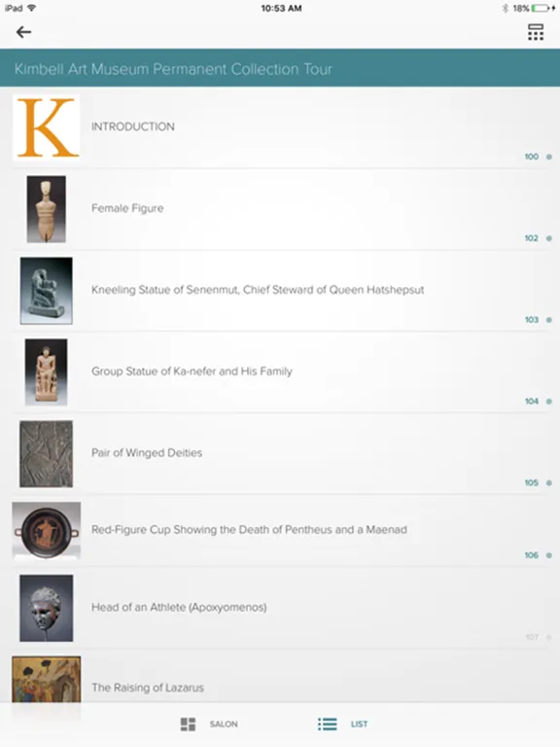Tap the dot beside stop 106

click(x=549, y=555)
